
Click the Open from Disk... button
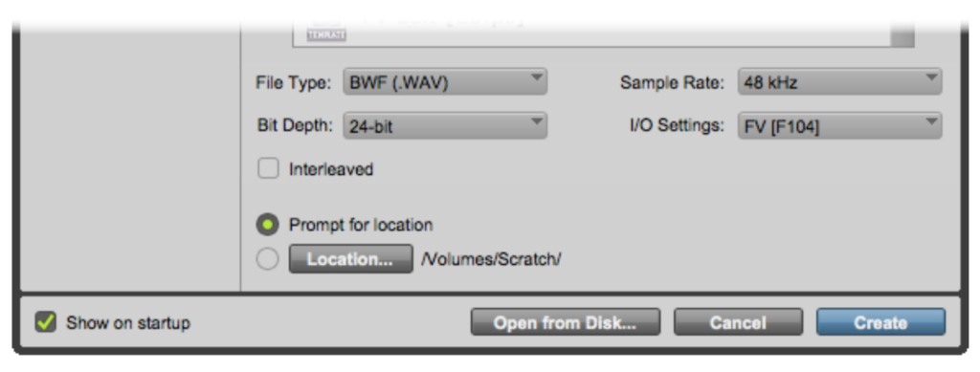(x=565, y=322)
